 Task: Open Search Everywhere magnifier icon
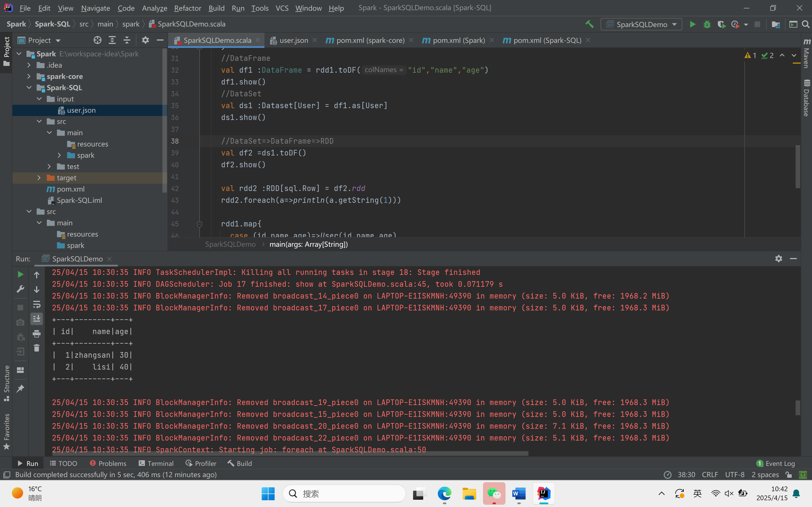[805, 25]
